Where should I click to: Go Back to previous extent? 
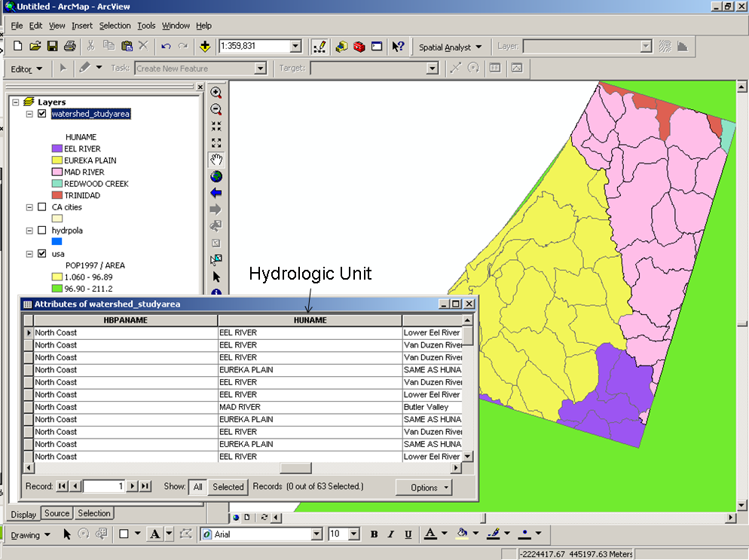coord(216,193)
